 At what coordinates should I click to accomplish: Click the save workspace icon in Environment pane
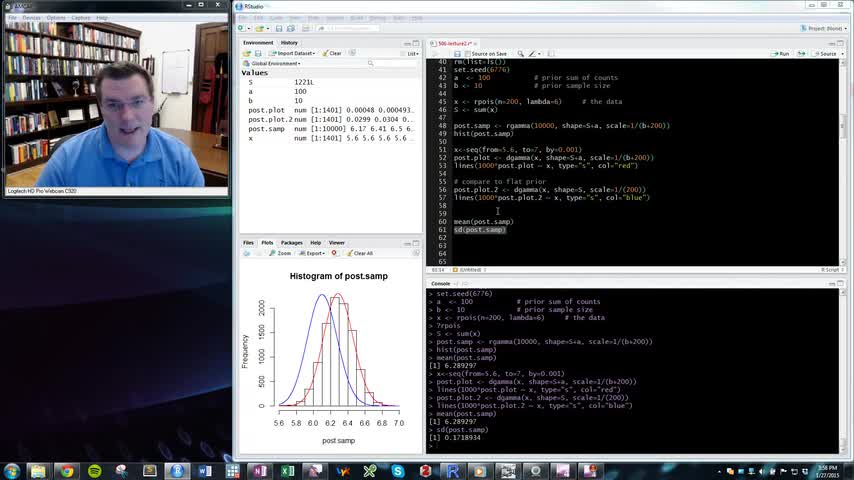(x=258, y=53)
